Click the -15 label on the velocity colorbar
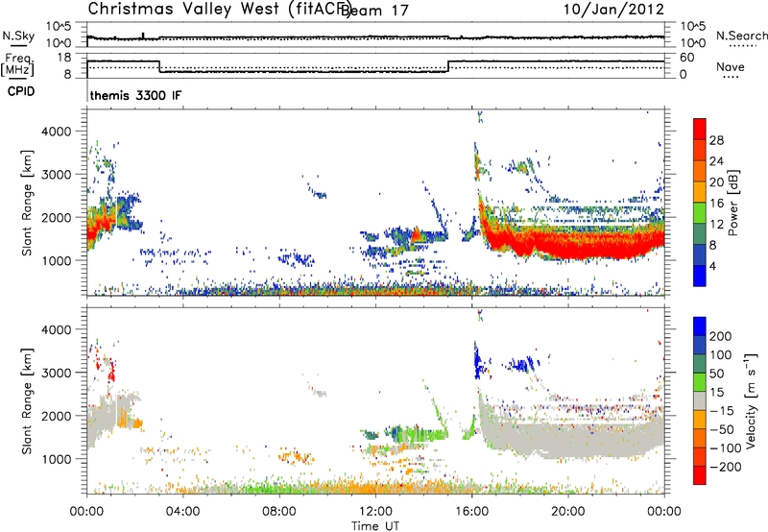768x532 pixels. 722,411
